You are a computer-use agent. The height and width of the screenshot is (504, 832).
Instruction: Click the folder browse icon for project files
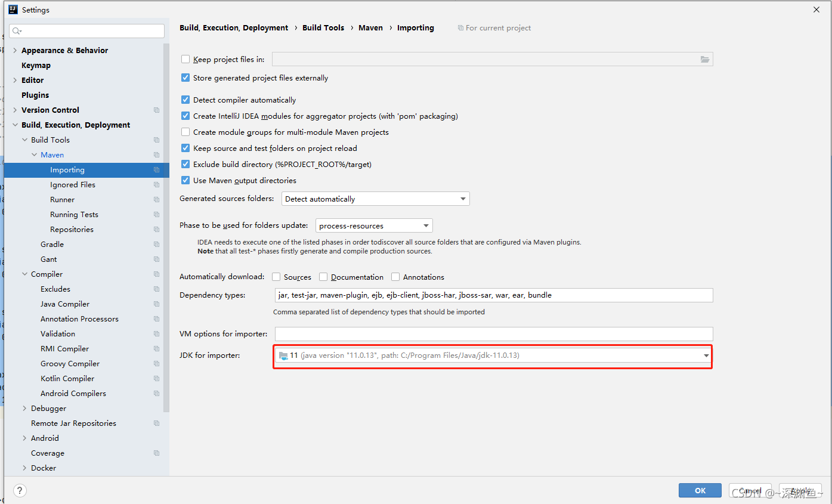pos(705,59)
